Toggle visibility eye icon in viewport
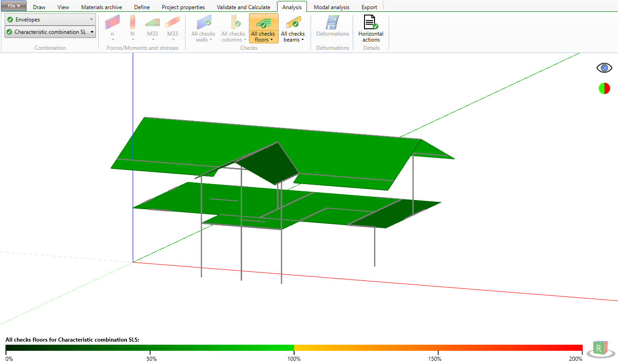Screen dimensions: 618x364 click(604, 68)
